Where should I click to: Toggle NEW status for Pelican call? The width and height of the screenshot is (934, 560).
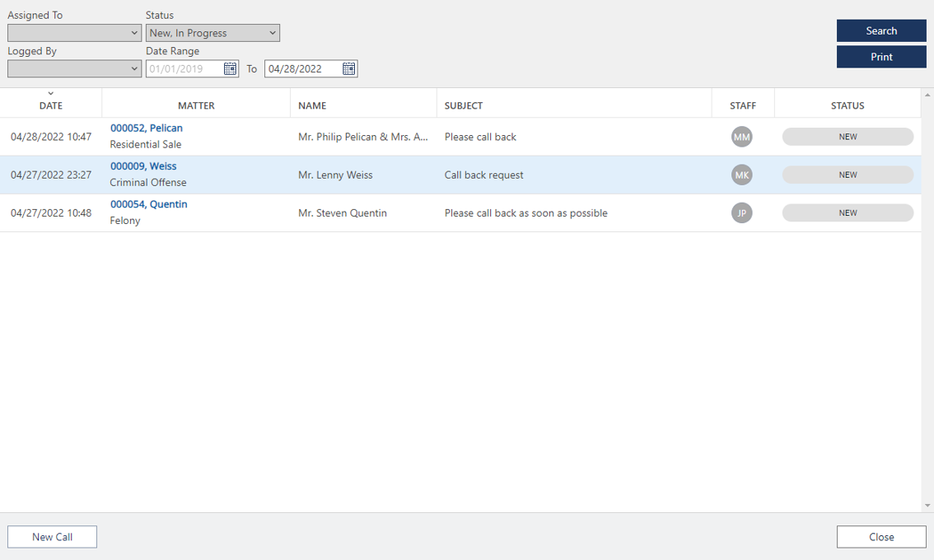(847, 137)
